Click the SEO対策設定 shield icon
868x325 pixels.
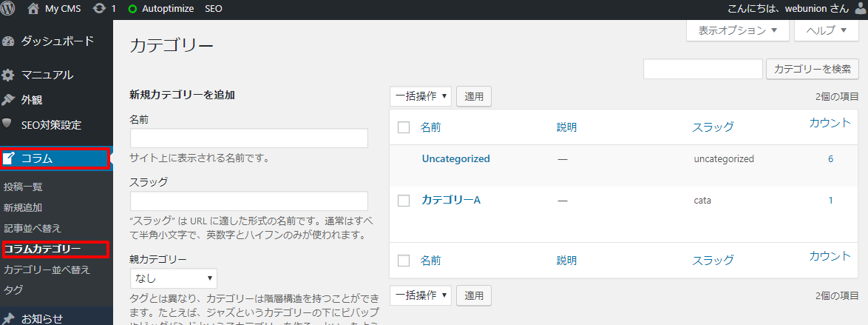pos(7,123)
